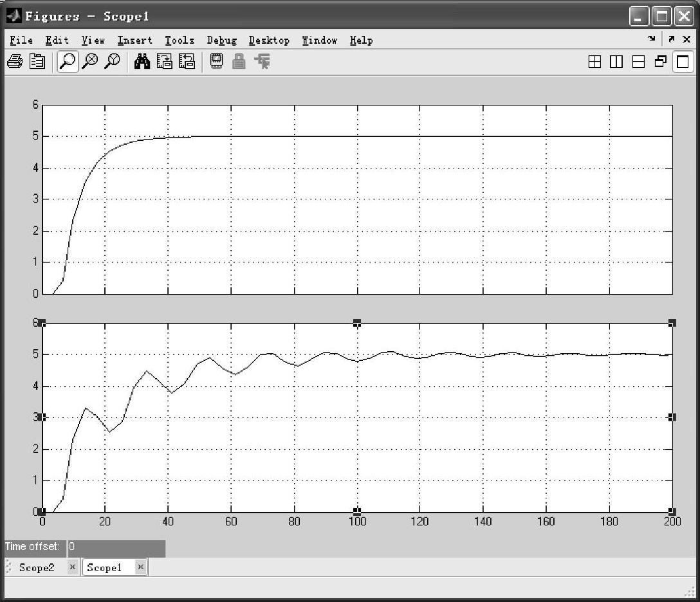This screenshot has width=700, height=602.
Task: Expand the Desktop menu
Action: [x=269, y=41]
